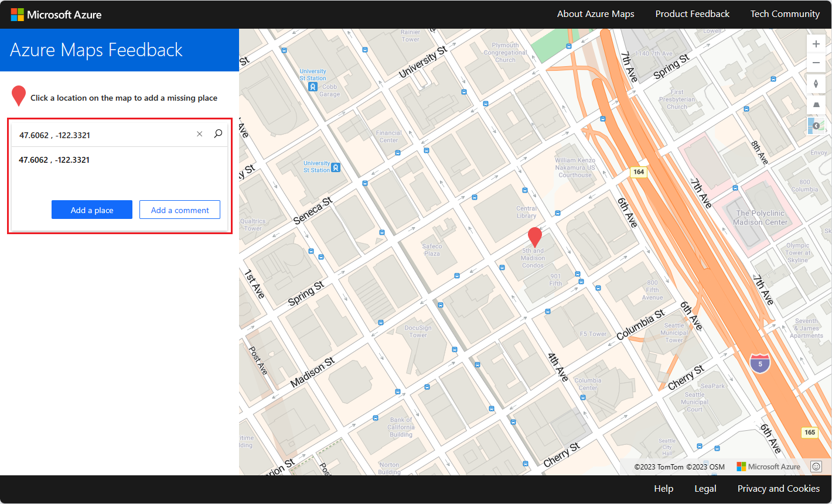
Task: Click the Plymouth Congregational Church label
Action: [505, 53]
